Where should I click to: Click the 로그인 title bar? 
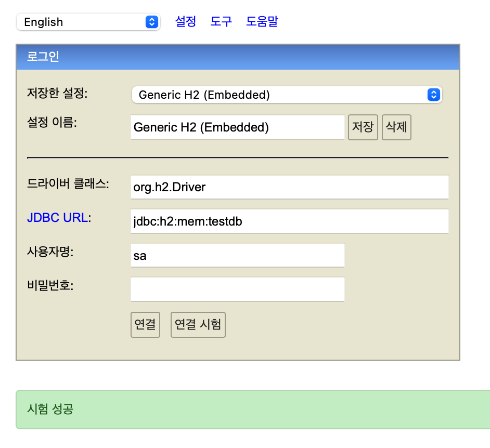(x=238, y=57)
